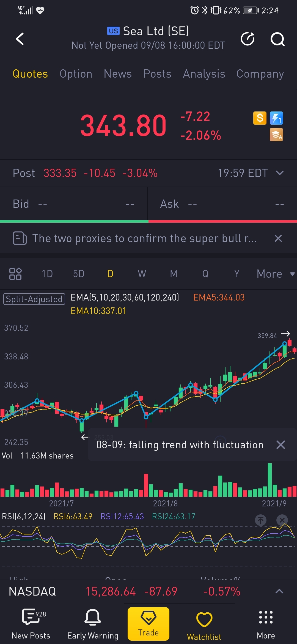297x644 pixels.
Task: Open the super bull proxies news headline
Action: [144, 238]
